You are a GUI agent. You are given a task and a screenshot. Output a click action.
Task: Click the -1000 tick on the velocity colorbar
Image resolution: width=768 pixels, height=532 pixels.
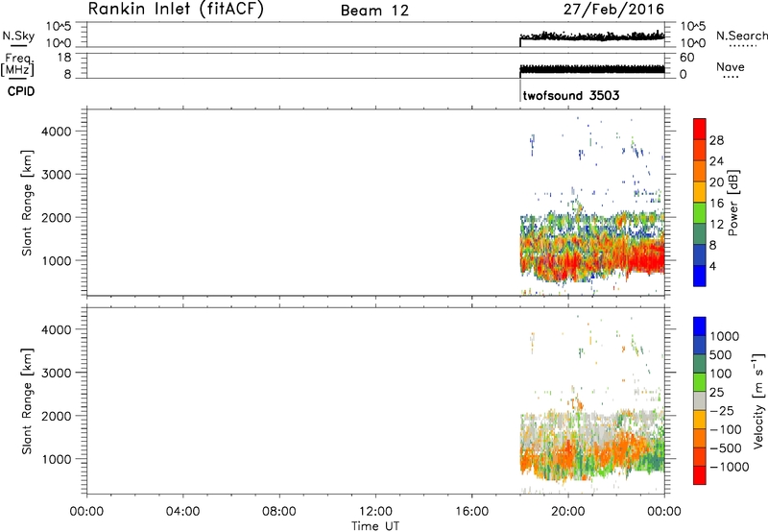730,467
